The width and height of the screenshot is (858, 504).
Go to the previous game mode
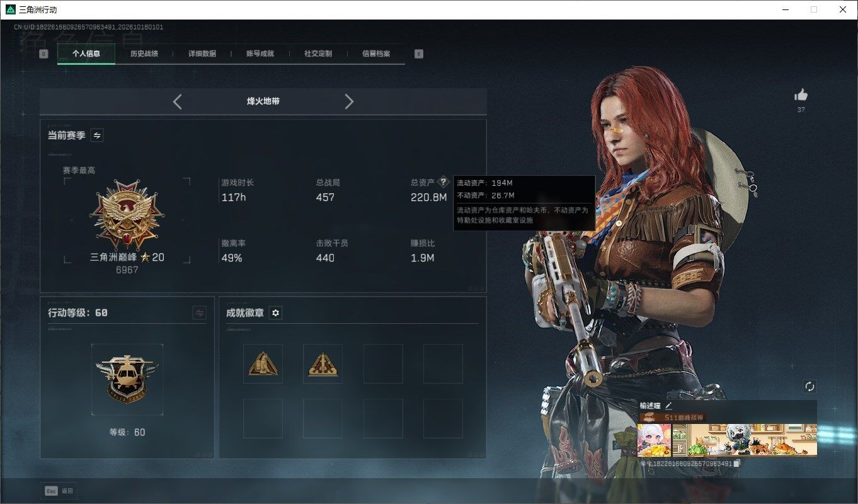point(177,101)
